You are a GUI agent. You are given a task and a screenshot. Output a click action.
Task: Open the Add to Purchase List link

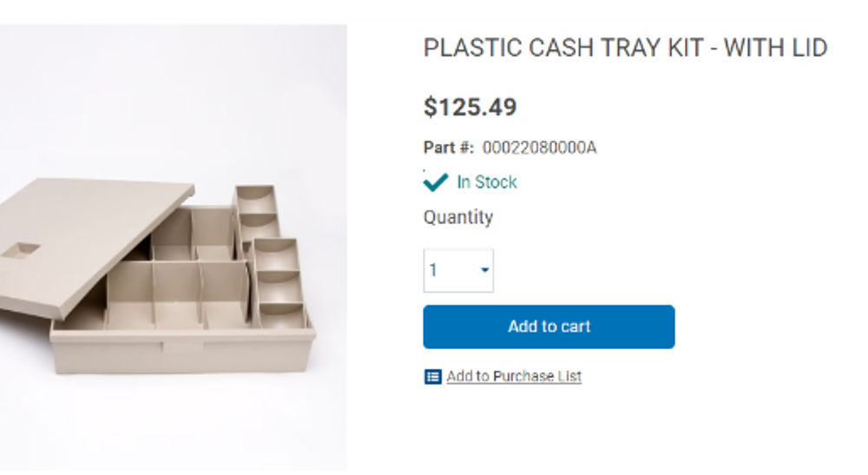pos(514,377)
